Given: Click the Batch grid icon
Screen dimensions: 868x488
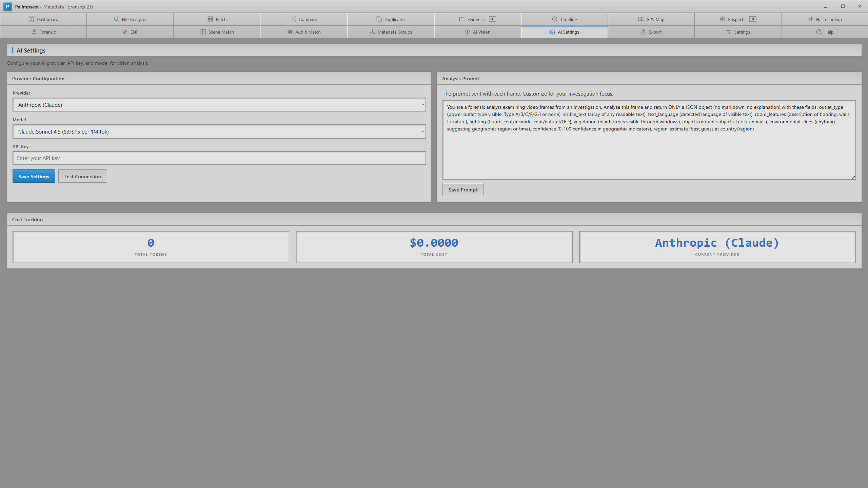Looking at the screenshot, I should tap(210, 19).
